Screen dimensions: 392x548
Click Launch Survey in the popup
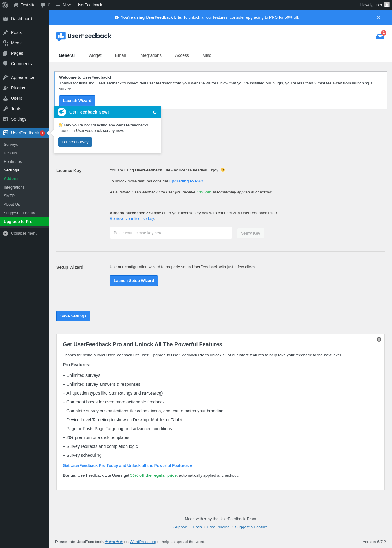pyautogui.click(x=75, y=142)
